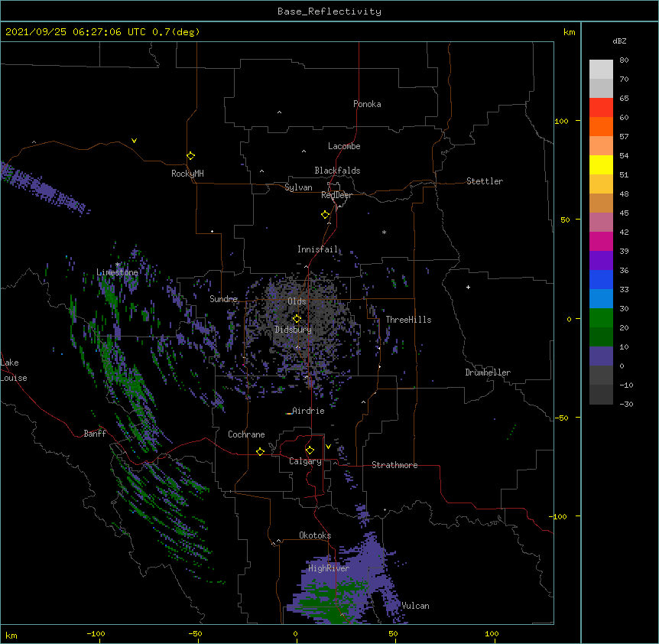Click the yellow station marker south of RedDeer
This screenshot has width=659, height=644.
[x=325, y=215]
